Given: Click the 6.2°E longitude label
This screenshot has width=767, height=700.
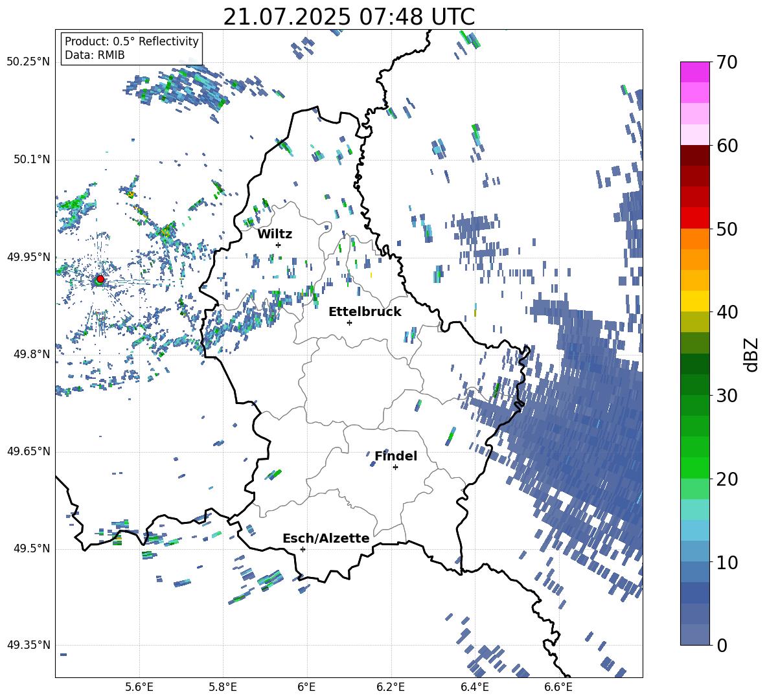Looking at the screenshot, I should click(x=391, y=687).
